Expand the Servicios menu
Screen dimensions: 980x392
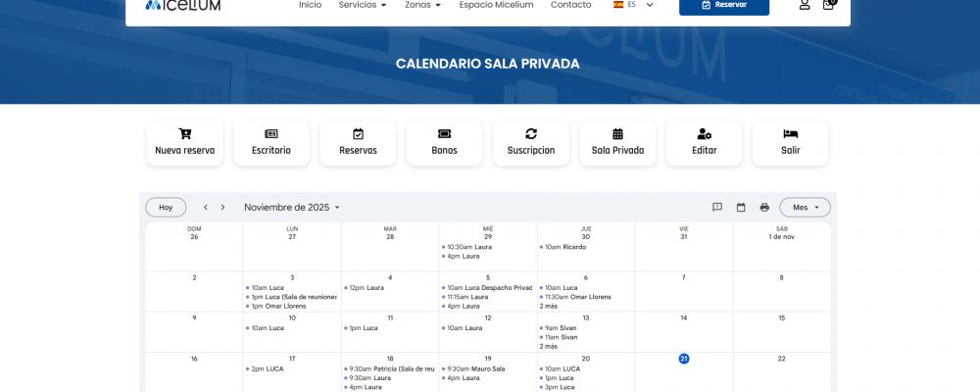pos(363,5)
